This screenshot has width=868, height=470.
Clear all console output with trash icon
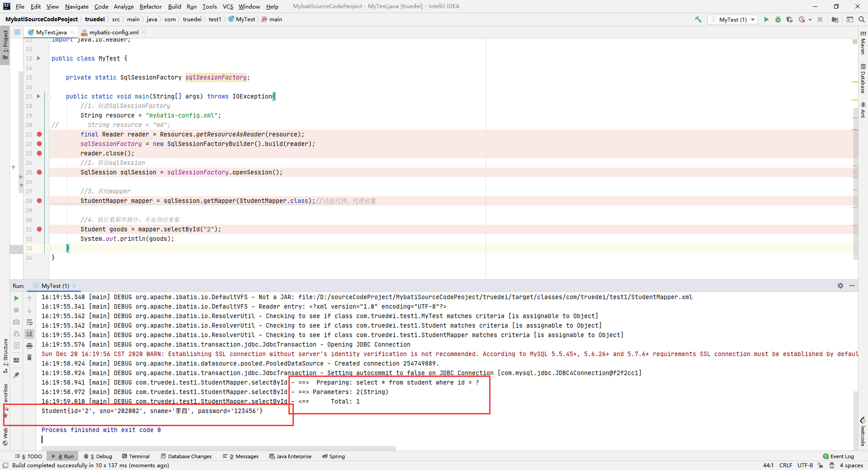29,357
